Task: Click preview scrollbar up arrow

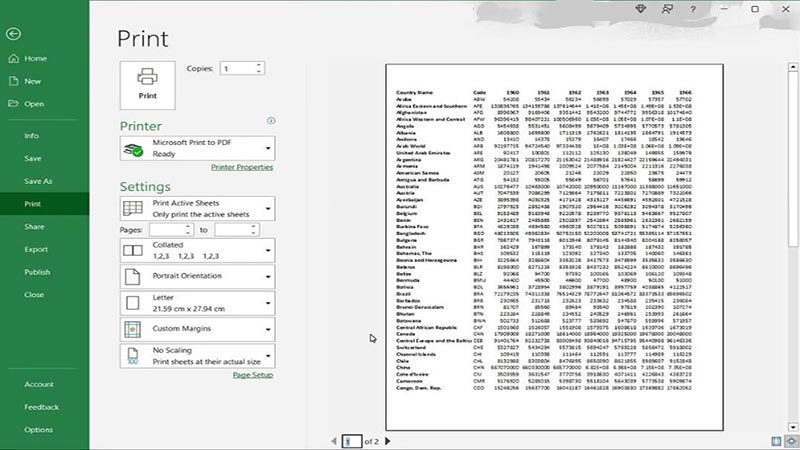Action: [793, 67]
